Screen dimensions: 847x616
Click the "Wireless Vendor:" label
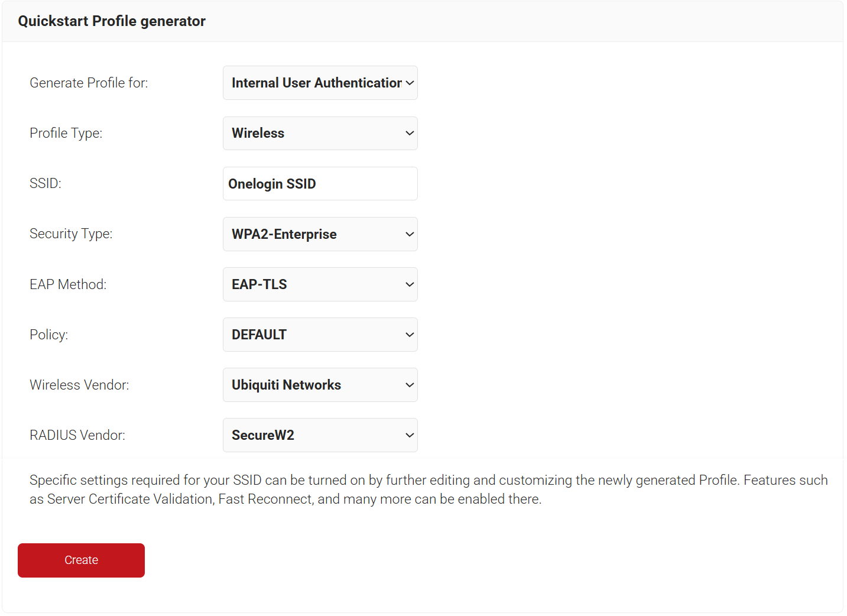[79, 385]
